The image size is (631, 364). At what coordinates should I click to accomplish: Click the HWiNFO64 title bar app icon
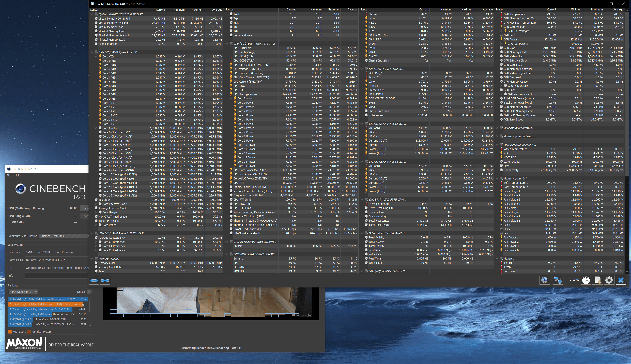point(93,4)
